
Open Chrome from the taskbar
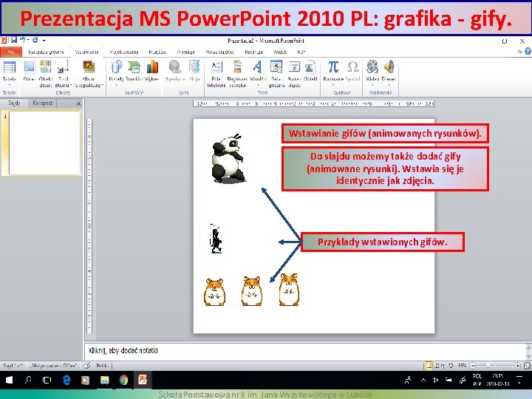124,380
